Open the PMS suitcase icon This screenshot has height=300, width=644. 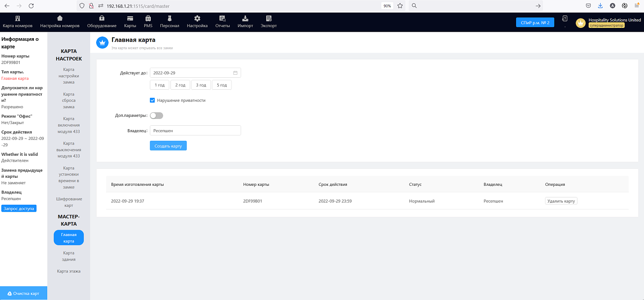(148, 18)
